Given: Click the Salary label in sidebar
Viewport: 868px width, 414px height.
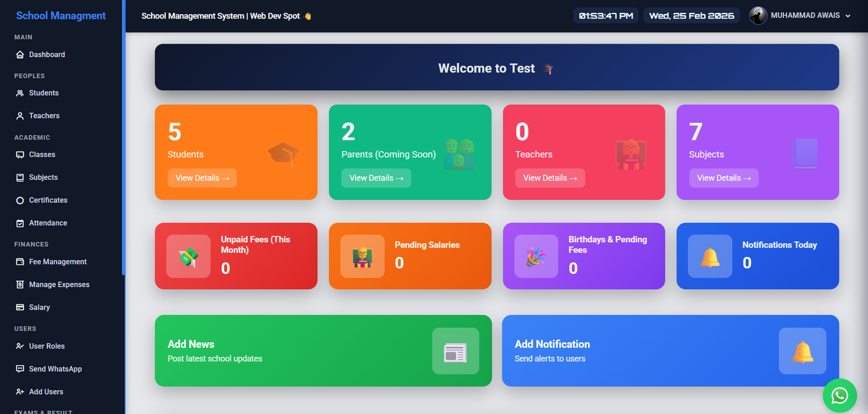Looking at the screenshot, I should (40, 307).
